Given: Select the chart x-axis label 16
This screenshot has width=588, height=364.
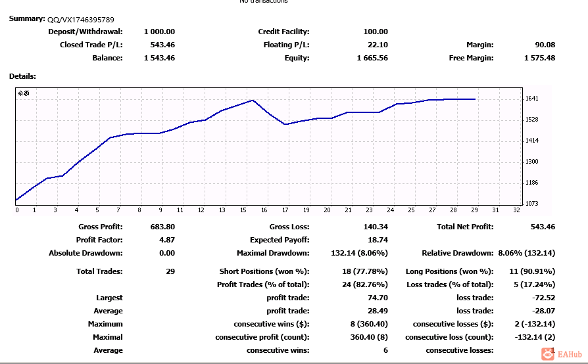Looking at the screenshot, I should point(264,210).
